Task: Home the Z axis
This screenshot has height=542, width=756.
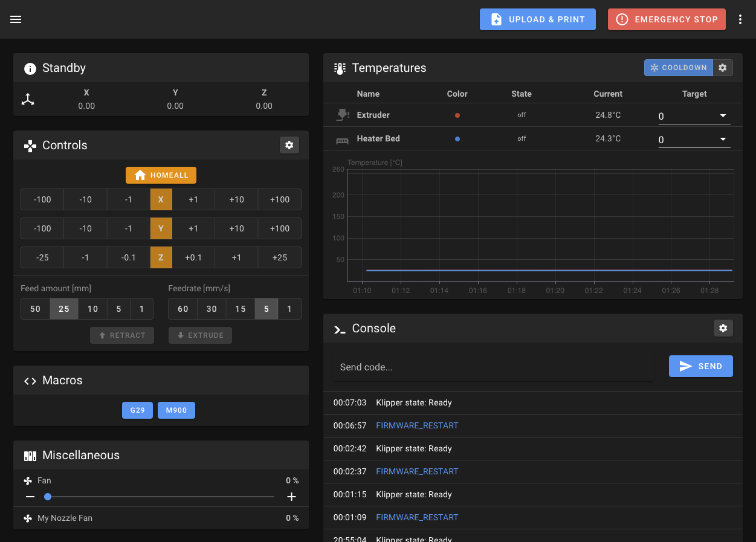Action: (161, 257)
